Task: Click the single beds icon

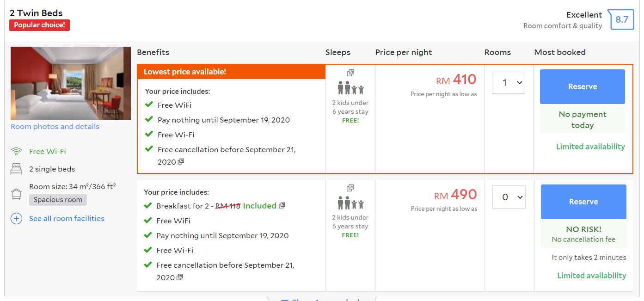Action: pos(17,169)
